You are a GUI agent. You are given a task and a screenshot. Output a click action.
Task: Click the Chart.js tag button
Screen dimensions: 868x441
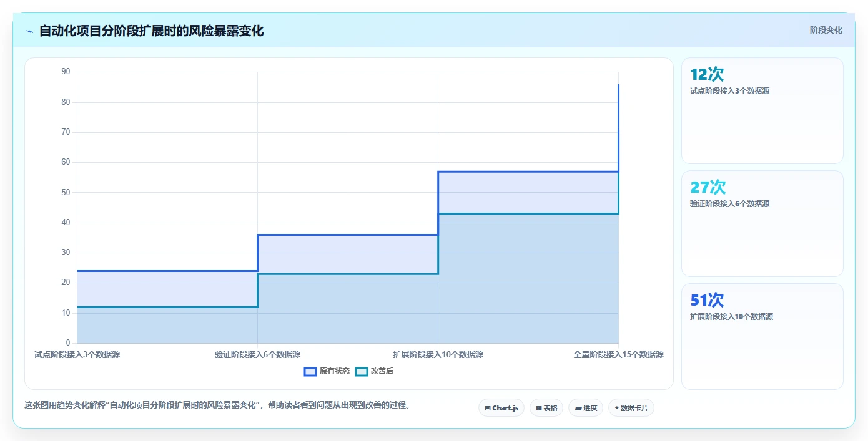click(501, 408)
